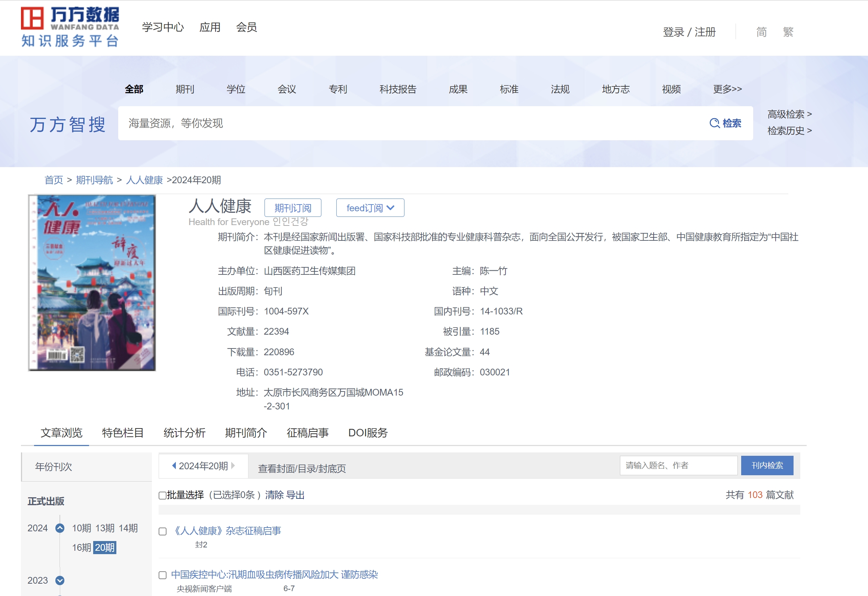Open article 《人人健康》杂志征稿启事

click(x=227, y=531)
